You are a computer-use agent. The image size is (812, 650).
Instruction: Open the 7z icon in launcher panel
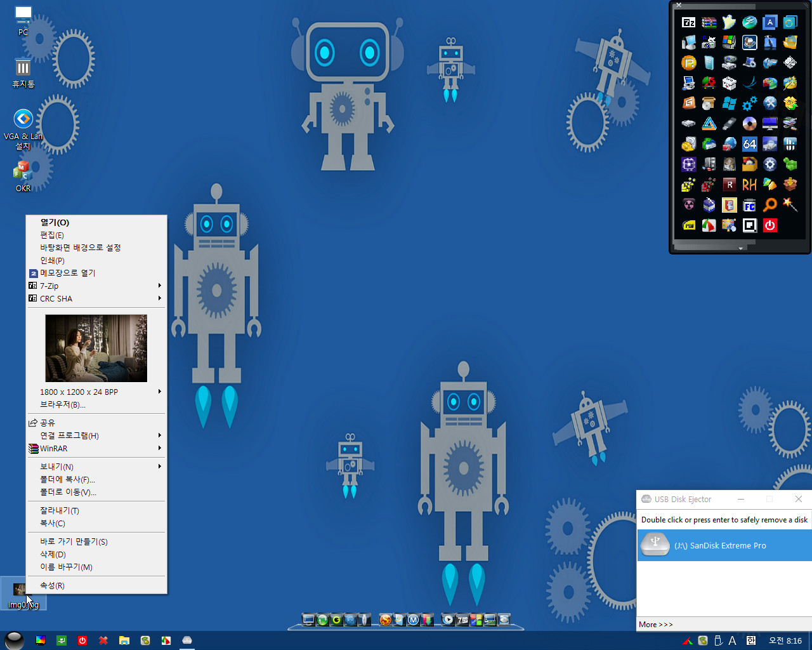[x=688, y=22]
